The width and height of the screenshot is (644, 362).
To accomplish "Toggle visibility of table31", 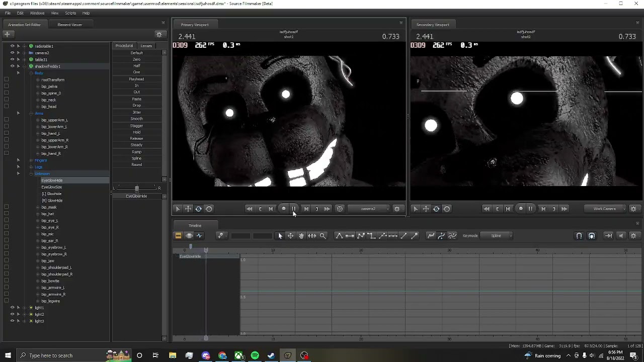I will [x=13, y=59].
